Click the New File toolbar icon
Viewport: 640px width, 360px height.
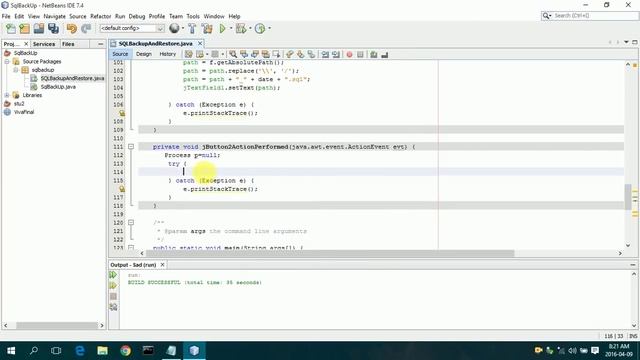point(11,28)
